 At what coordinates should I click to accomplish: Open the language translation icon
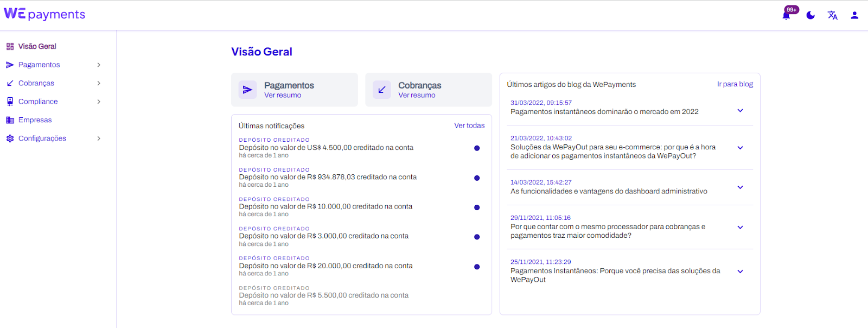pos(833,15)
